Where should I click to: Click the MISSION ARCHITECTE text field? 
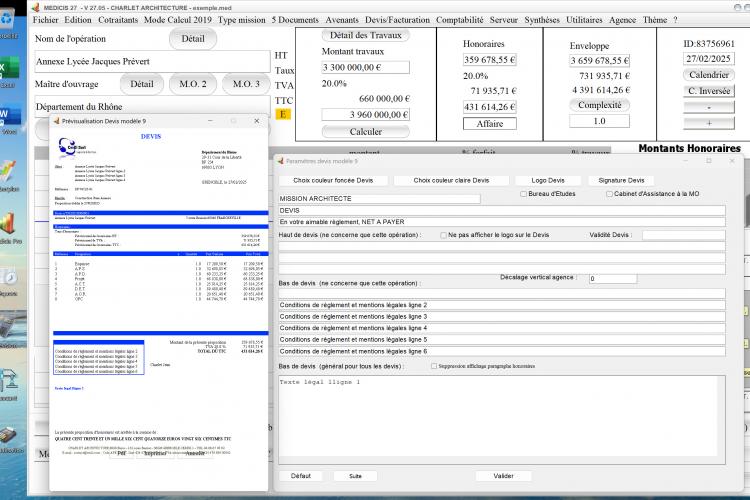click(x=379, y=199)
